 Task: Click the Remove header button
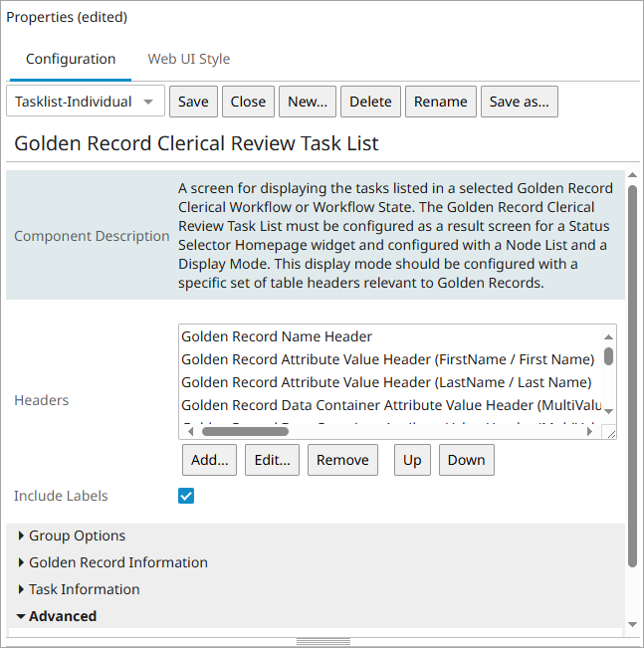tap(342, 460)
